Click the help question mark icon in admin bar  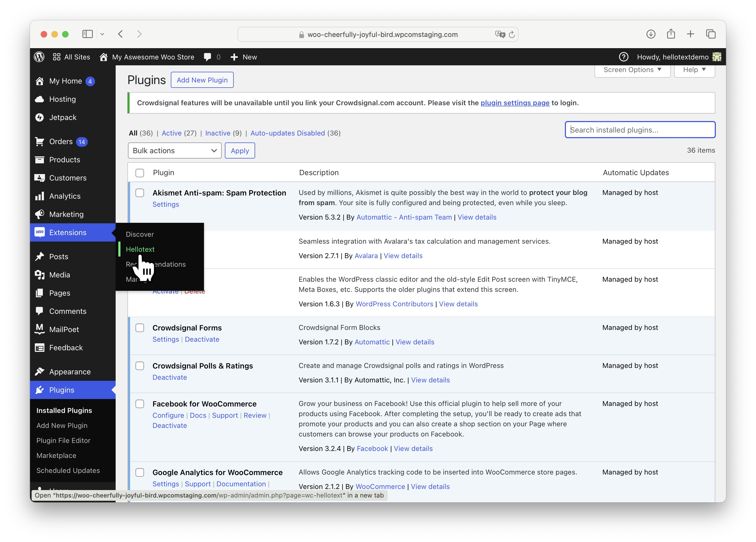click(x=623, y=57)
